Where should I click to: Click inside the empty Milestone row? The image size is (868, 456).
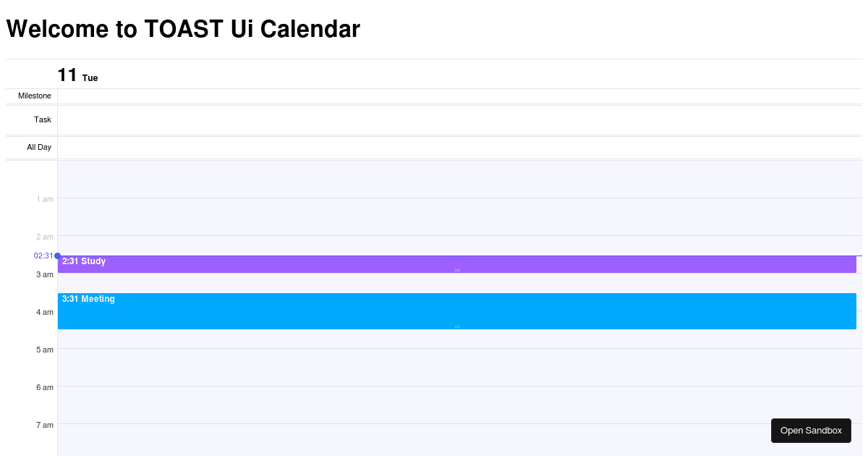coord(434,96)
